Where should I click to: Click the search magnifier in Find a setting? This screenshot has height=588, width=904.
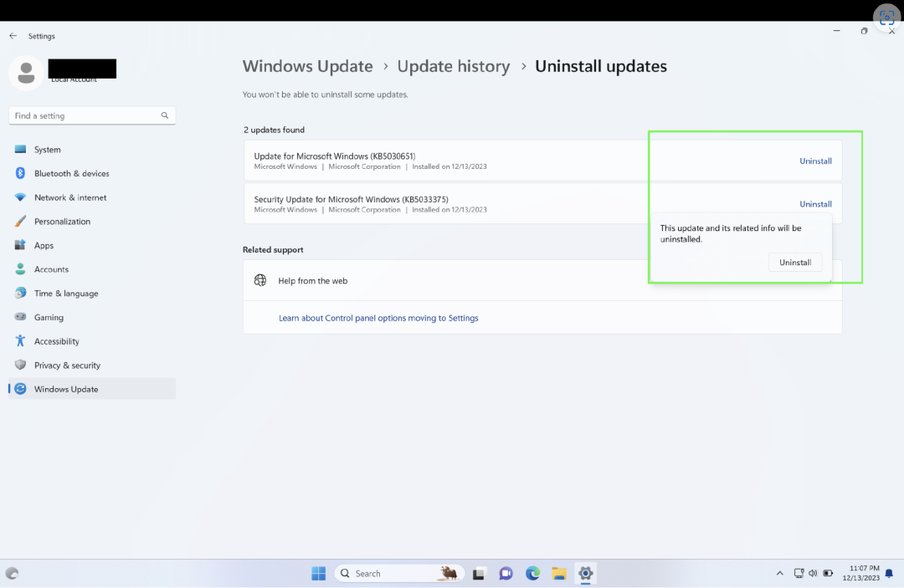[165, 115]
